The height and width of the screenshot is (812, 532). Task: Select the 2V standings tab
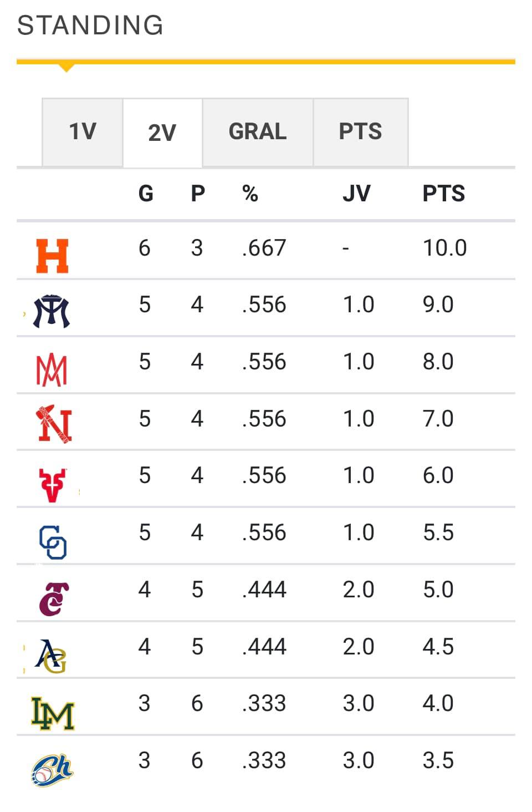pyautogui.click(x=162, y=133)
